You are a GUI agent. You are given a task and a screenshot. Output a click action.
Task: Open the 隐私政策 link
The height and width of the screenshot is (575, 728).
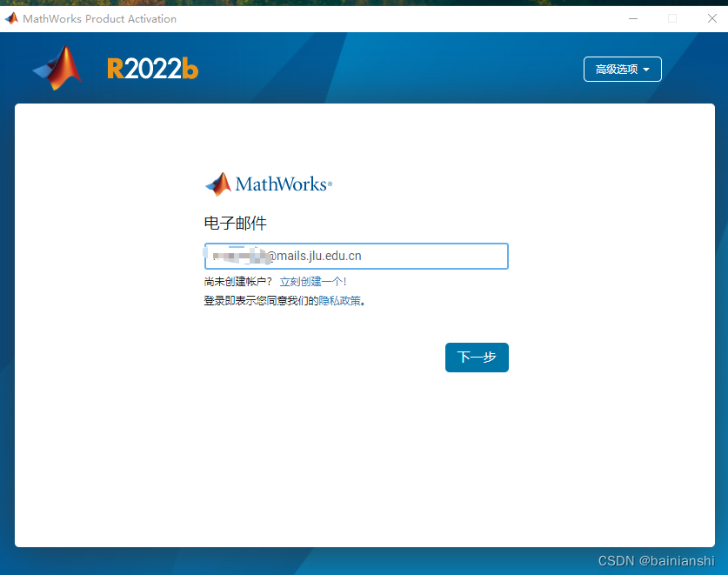click(x=339, y=301)
